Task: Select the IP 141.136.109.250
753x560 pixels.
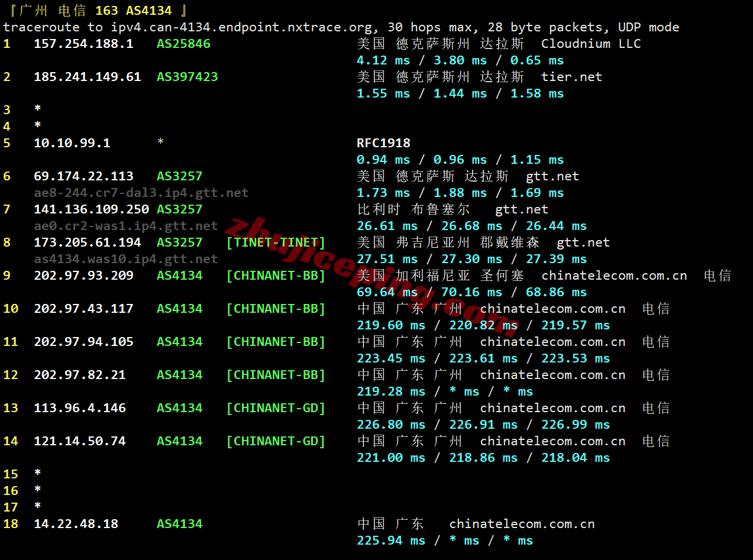Action: coord(91,209)
